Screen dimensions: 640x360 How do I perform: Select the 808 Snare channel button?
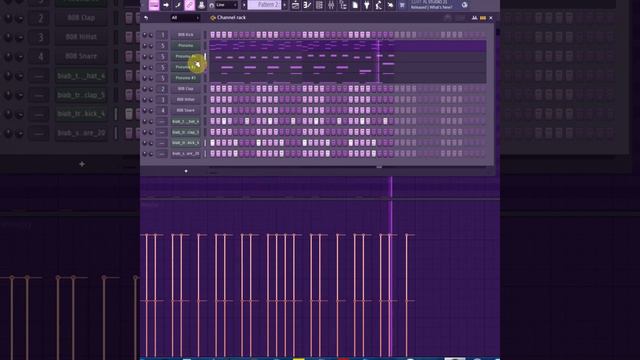pos(186,110)
